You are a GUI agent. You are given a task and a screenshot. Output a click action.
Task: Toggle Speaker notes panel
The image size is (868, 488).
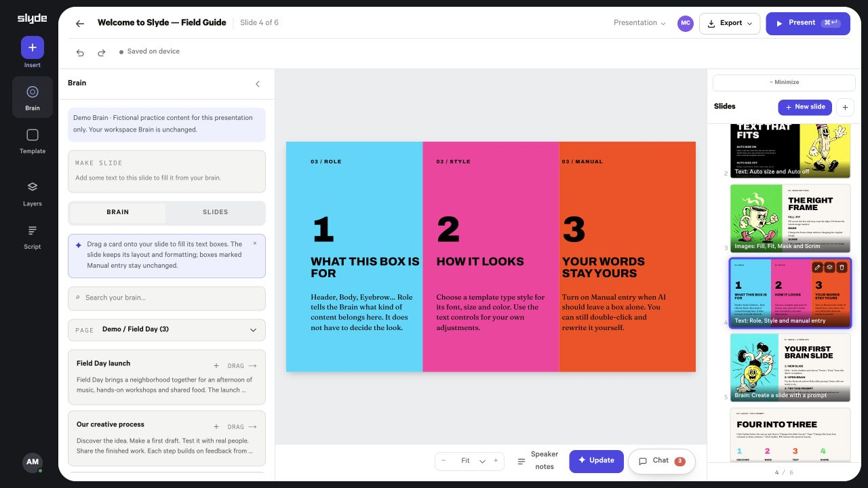click(x=538, y=461)
